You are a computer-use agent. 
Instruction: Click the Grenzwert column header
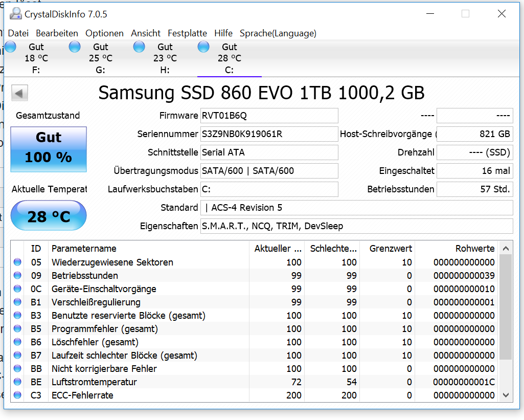[x=388, y=249]
